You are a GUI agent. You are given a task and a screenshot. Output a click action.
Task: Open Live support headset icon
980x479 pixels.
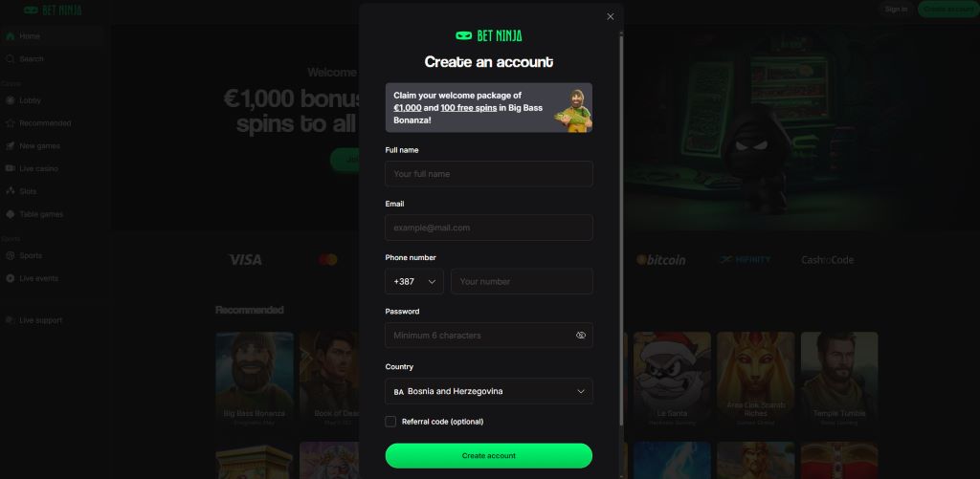point(10,319)
